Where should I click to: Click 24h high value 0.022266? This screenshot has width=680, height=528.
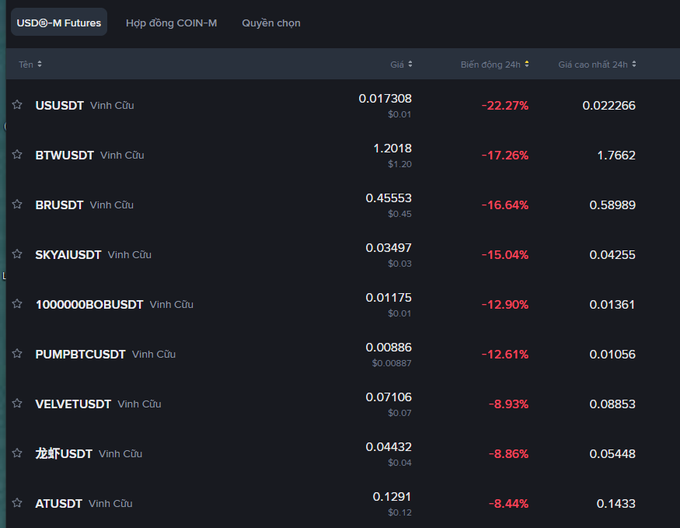(x=609, y=106)
